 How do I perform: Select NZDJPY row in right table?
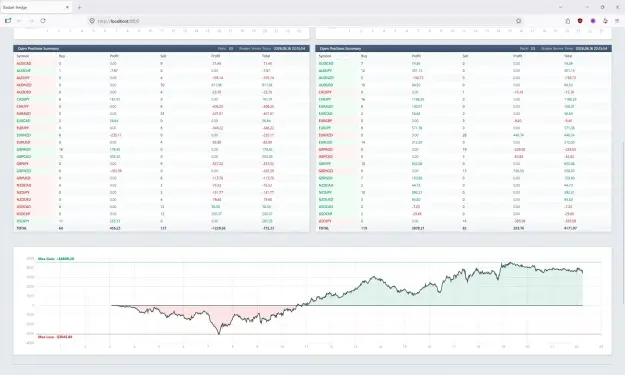tap(464, 192)
